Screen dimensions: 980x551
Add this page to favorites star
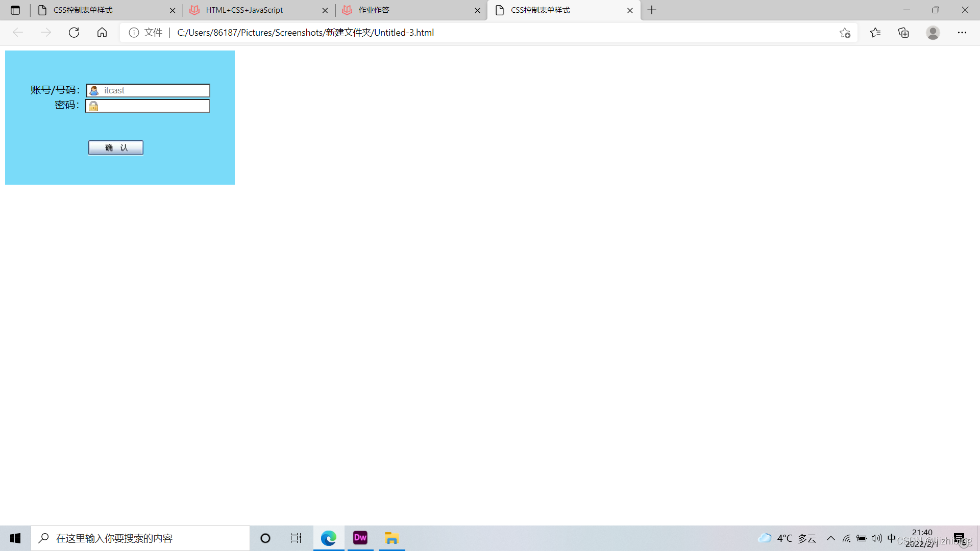tap(845, 33)
